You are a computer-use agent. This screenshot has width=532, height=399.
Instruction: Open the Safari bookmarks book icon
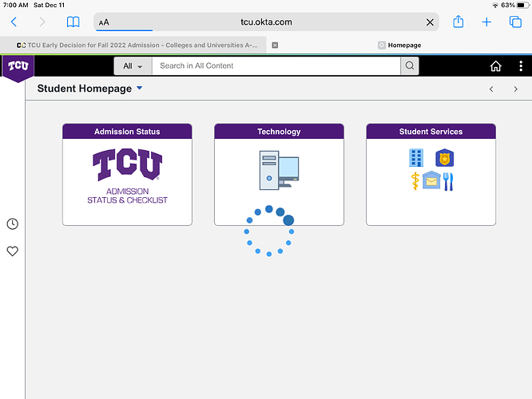73,22
